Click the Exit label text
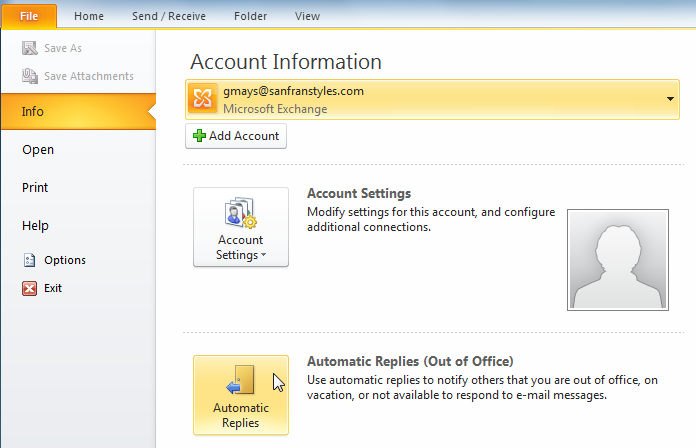 (53, 288)
